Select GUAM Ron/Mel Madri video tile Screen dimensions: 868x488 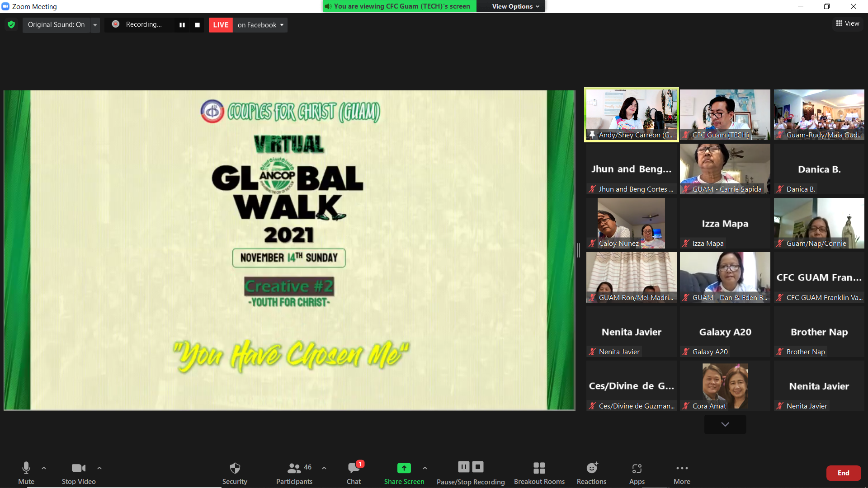(x=632, y=277)
